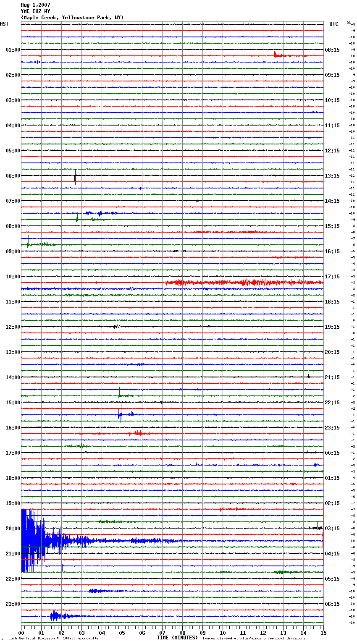
Task: Click the 14:15 UTC time label
Action: pos(332,201)
